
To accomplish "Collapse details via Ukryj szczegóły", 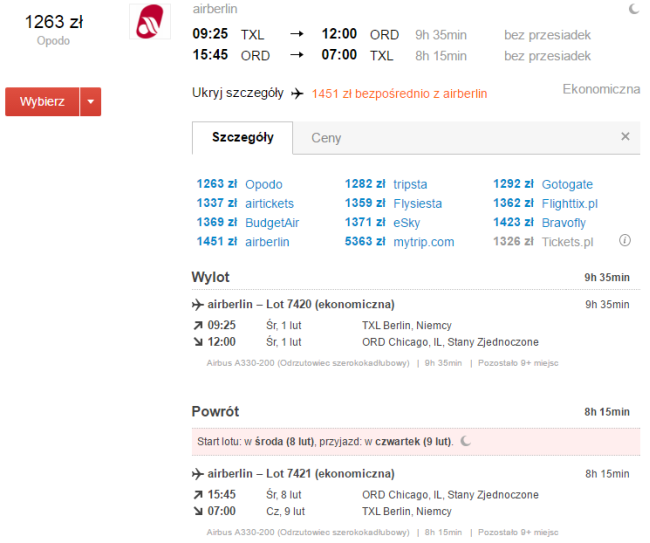I will coord(238,93).
